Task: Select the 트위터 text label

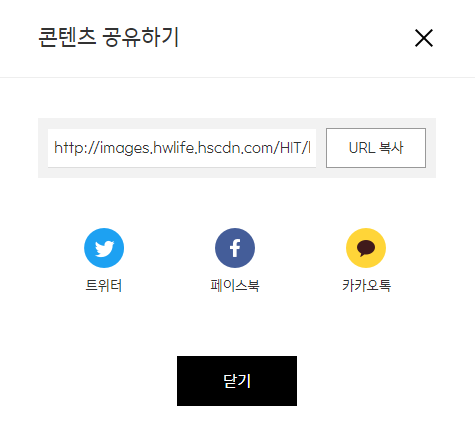Action: pos(104,286)
